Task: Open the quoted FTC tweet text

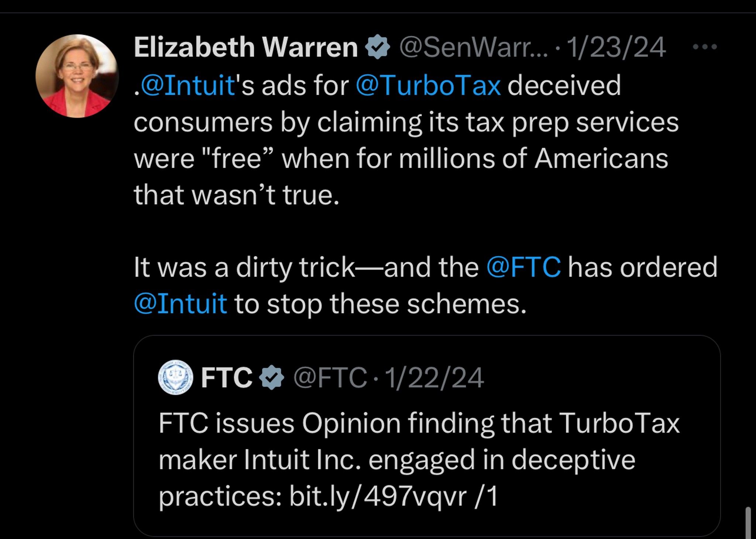Action: point(419,460)
